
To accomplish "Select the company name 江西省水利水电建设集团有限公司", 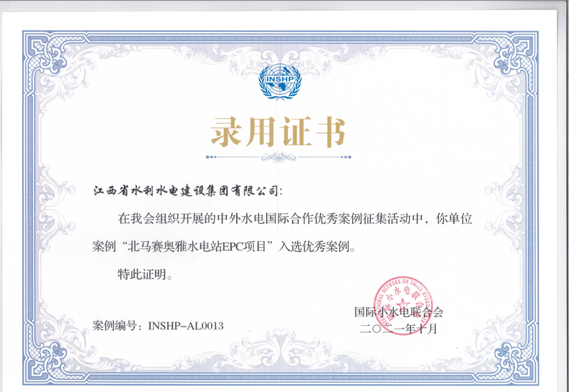I will pos(187,191).
